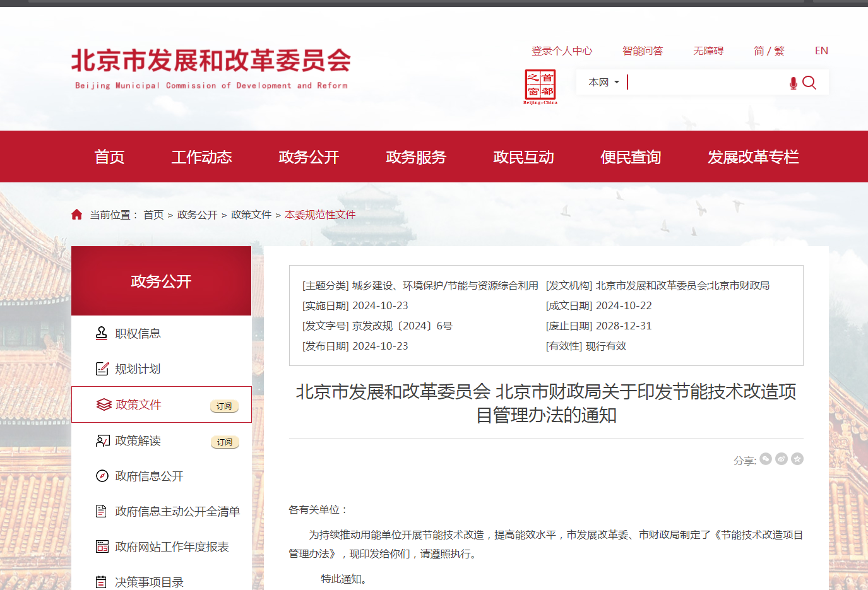Click the red home icon in breadcrumb
This screenshot has width=868, height=590.
[x=77, y=215]
